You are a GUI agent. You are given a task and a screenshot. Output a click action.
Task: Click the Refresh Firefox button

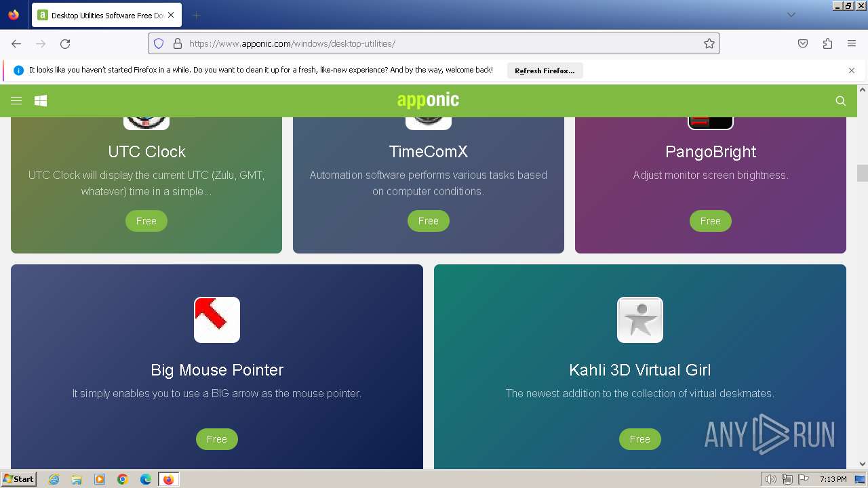tap(545, 70)
